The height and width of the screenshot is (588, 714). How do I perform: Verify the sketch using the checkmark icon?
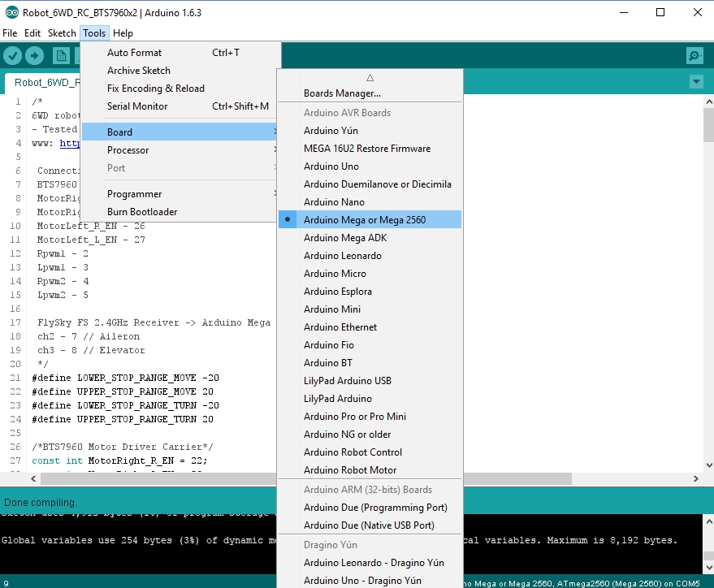pos(11,55)
